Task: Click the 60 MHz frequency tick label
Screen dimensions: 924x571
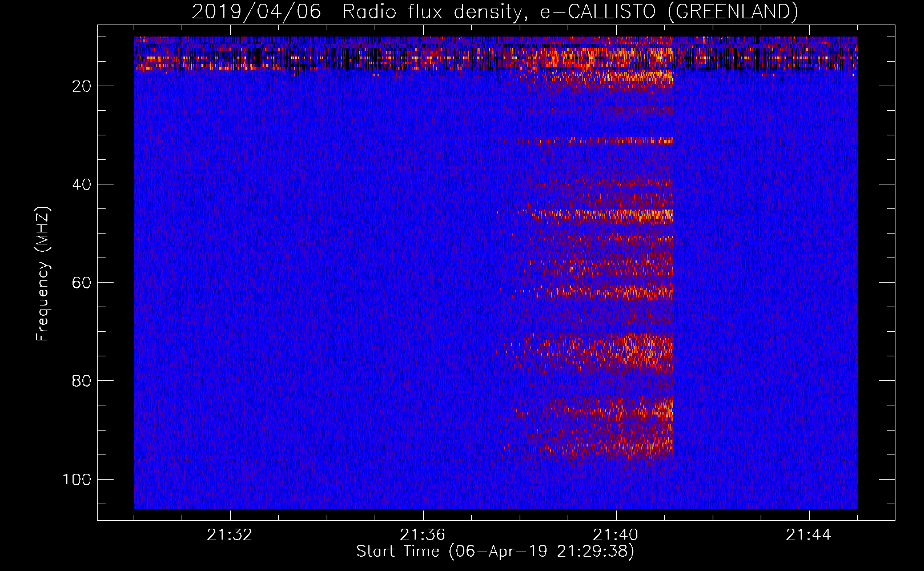Action: click(x=82, y=283)
